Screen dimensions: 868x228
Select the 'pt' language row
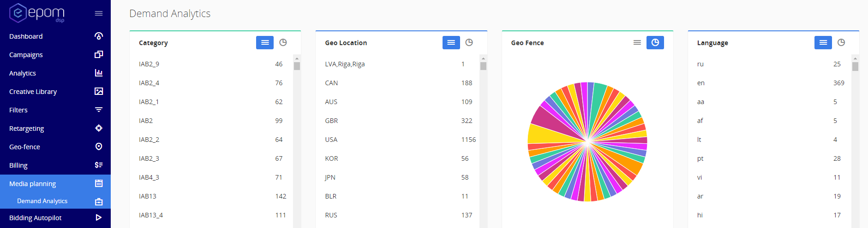pos(769,158)
